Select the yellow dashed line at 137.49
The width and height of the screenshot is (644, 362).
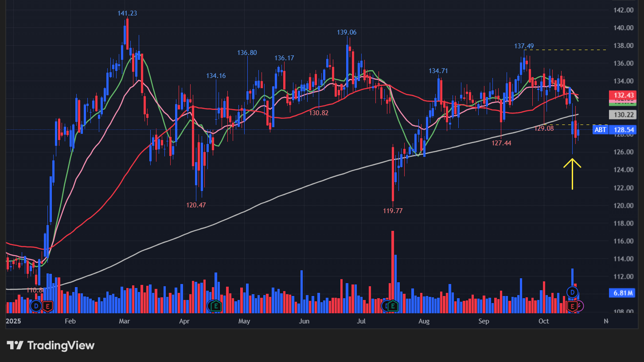tap(572, 50)
